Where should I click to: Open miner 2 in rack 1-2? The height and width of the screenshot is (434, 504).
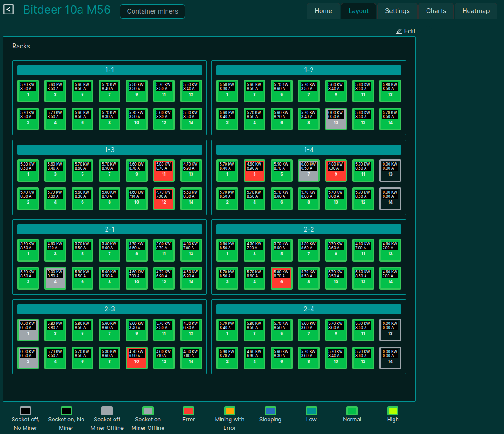227,119
